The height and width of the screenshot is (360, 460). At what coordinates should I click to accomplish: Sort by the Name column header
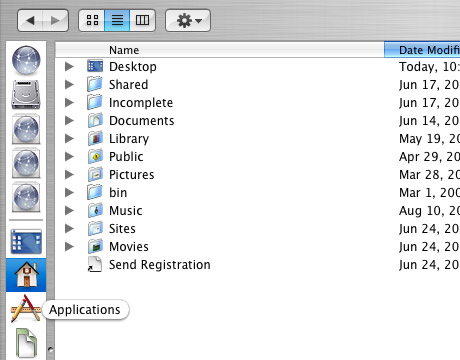220,50
